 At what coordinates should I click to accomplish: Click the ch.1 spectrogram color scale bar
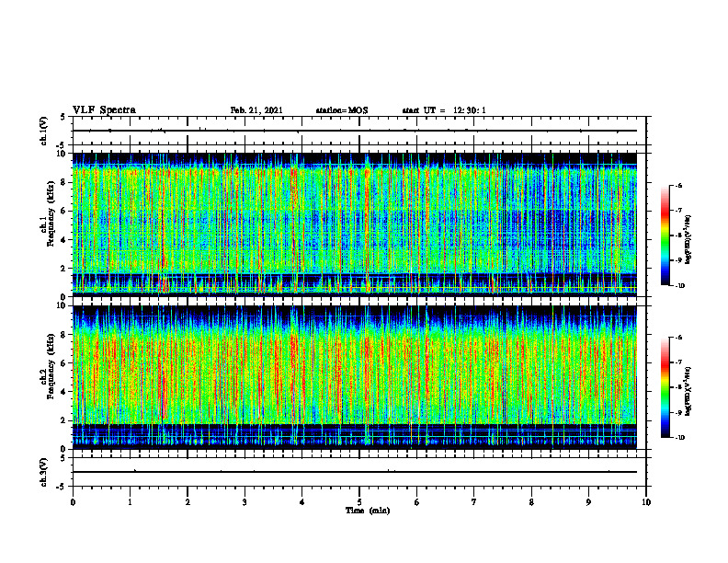pyautogui.click(x=665, y=236)
